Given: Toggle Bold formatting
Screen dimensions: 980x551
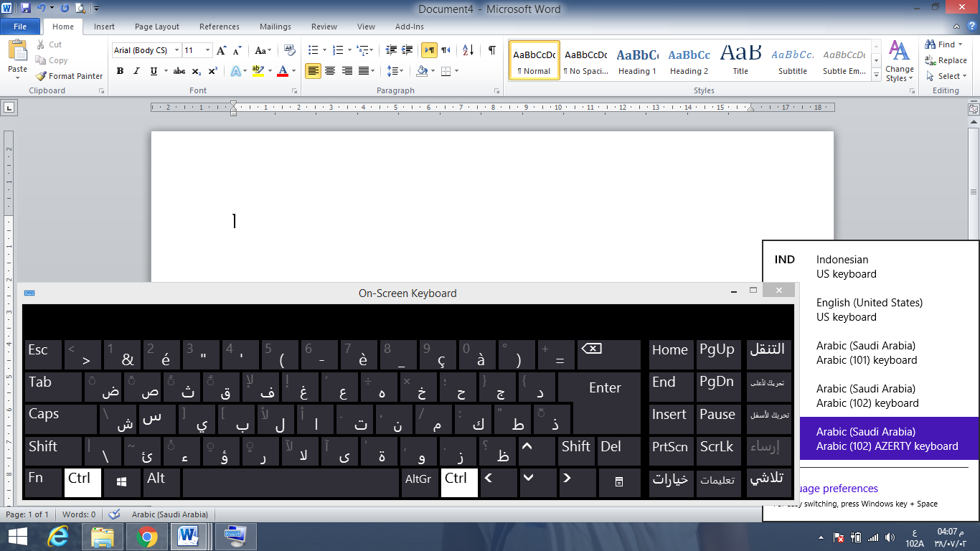Looking at the screenshot, I should tap(120, 71).
